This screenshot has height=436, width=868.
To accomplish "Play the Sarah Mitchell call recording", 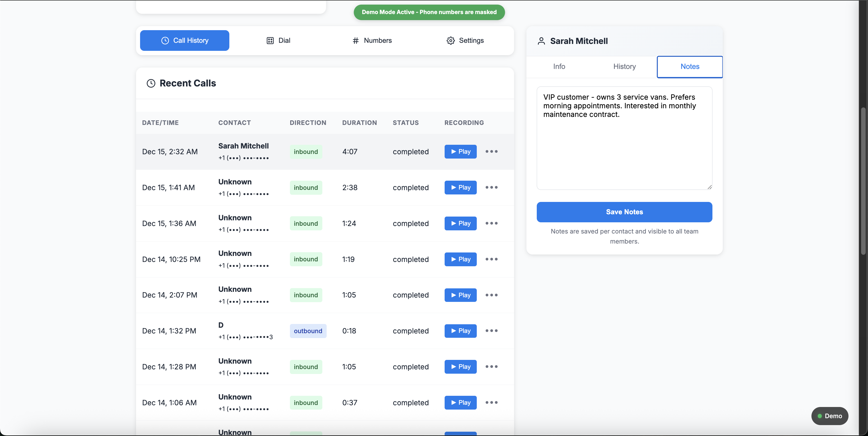I will pyautogui.click(x=460, y=152).
